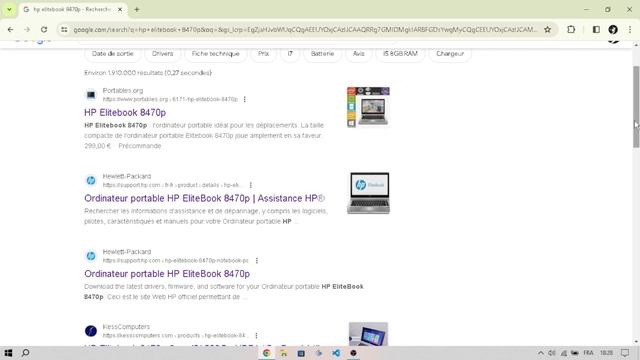Click the vertical scrollbar thumb
Viewport: 640px width, 360px height.
tap(636, 106)
